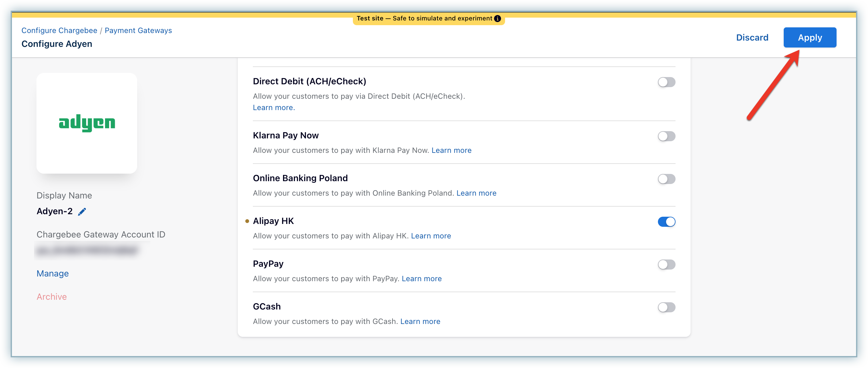Open Learn more for Alipay HK
Image resolution: width=868 pixels, height=368 pixels.
431,236
